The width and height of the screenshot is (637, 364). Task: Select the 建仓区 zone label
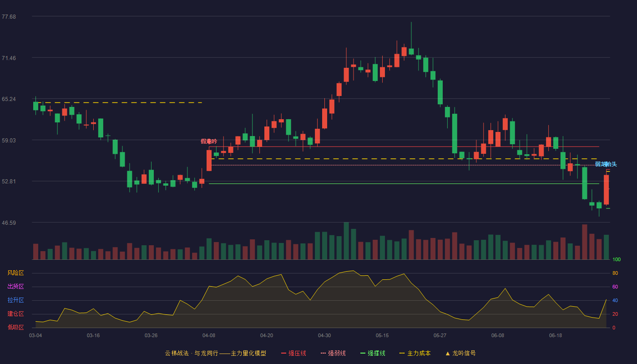[15, 314]
